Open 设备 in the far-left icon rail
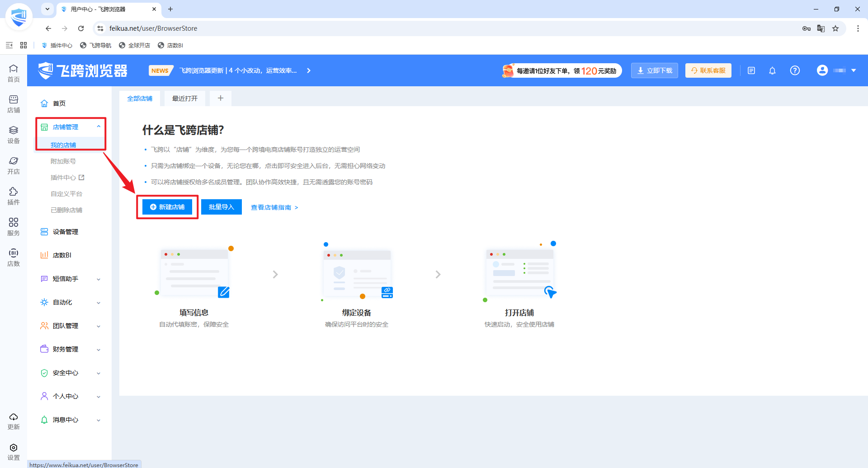This screenshot has width=868, height=468. point(14,135)
